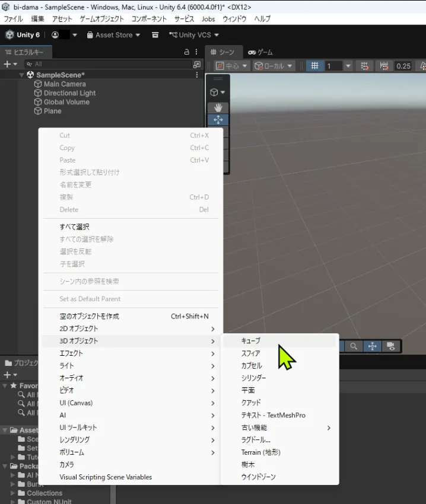Screen dimensions: 426x504
Task: Open the ヘルプ menu
Action: click(x=262, y=19)
